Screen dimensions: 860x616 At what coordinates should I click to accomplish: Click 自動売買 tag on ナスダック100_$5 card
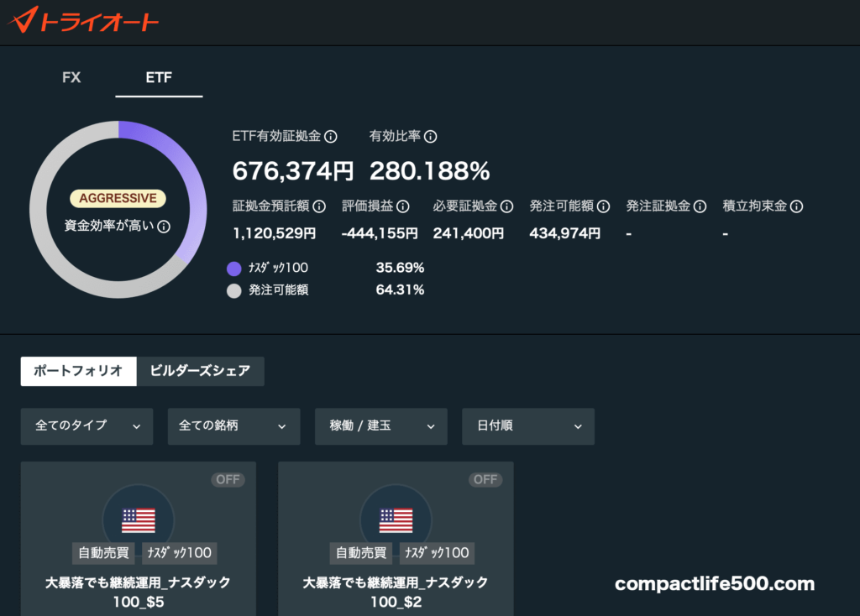pyautogui.click(x=103, y=553)
